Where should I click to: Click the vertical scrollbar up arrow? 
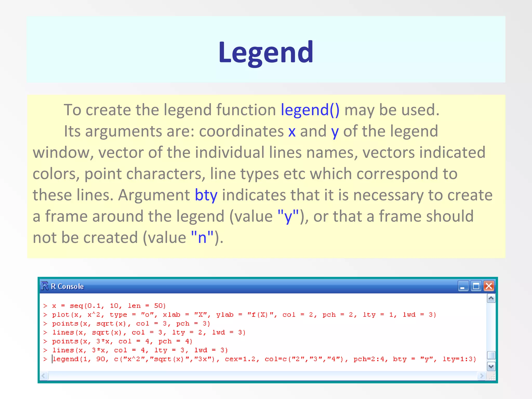click(x=491, y=298)
